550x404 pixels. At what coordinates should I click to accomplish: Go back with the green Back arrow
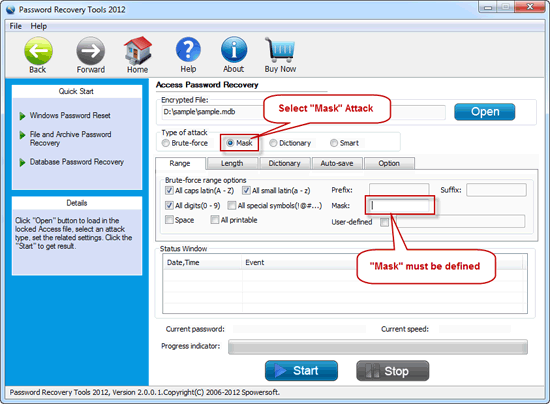tap(38, 51)
